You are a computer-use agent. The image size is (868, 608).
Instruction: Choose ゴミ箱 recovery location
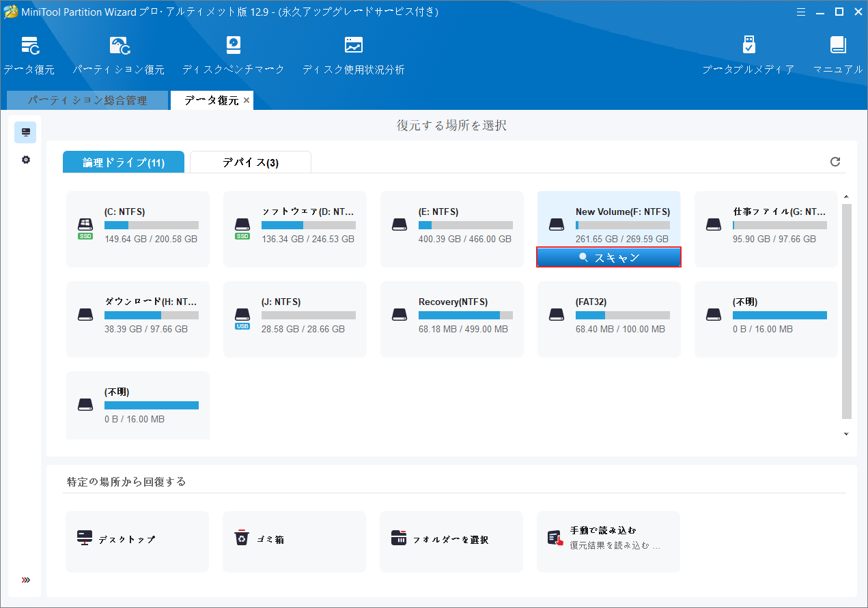(294, 542)
